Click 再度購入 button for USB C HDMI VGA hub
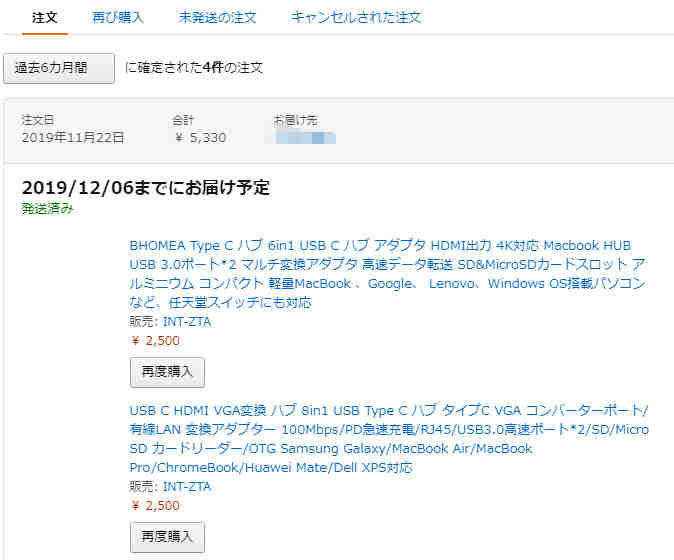The width and height of the screenshot is (674, 560). 167,537
